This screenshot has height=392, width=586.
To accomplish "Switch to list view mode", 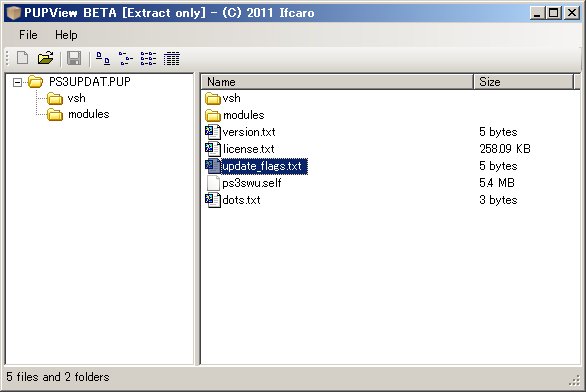I will click(148, 59).
